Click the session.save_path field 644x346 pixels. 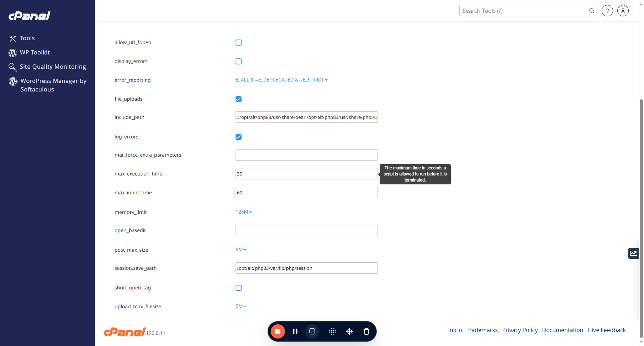[307, 268]
